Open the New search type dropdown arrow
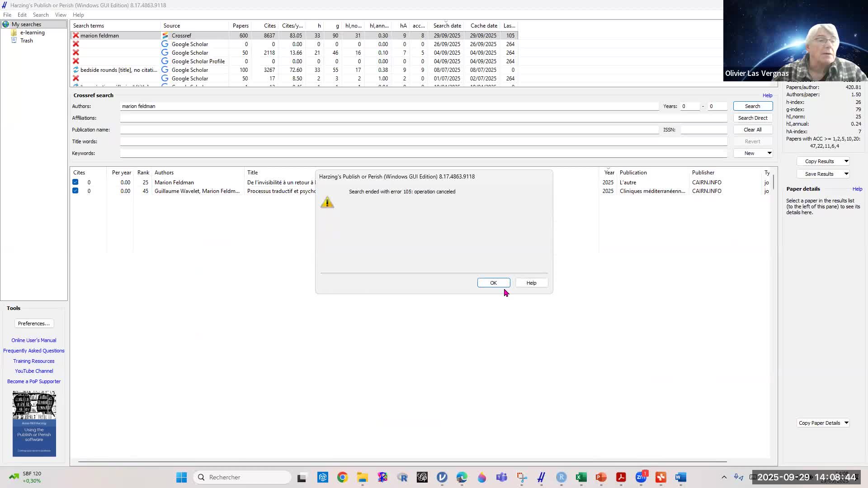868x488 pixels. pyautogui.click(x=769, y=153)
